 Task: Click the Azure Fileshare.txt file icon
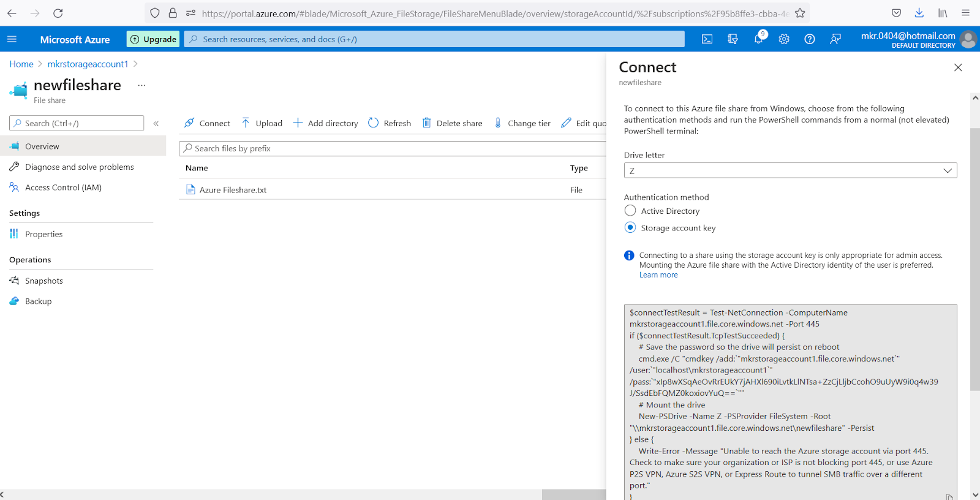190,190
